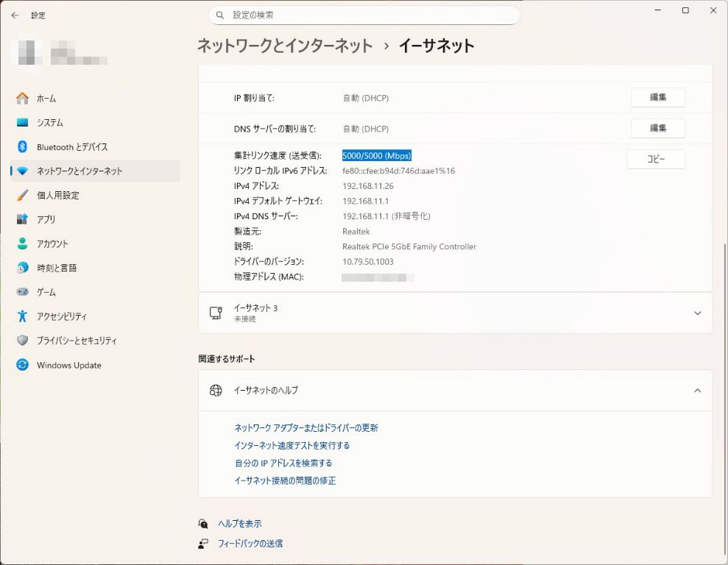Viewport: 728px width, 565px height.
Task: Open 自分の IP アドレスを検索する link
Action: pyautogui.click(x=283, y=463)
